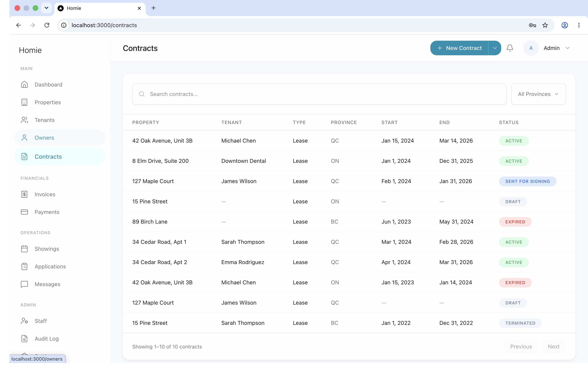Click the Payments card icon

(x=24, y=212)
